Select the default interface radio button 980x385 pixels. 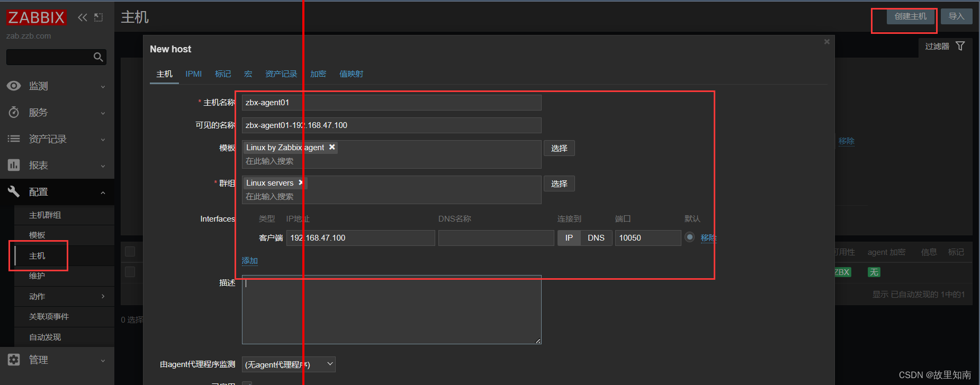689,237
